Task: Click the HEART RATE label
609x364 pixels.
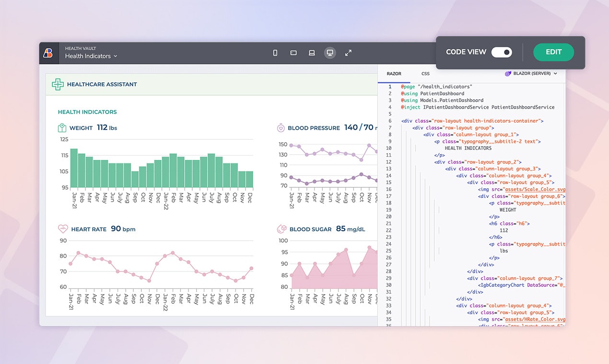Action: click(x=89, y=229)
